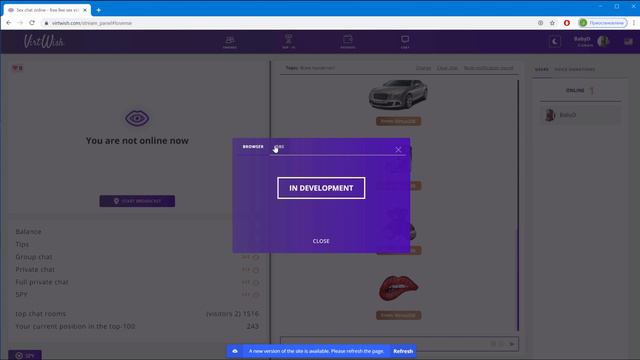Click the top chat rooms row
The width and height of the screenshot is (640, 360).
coord(137,314)
